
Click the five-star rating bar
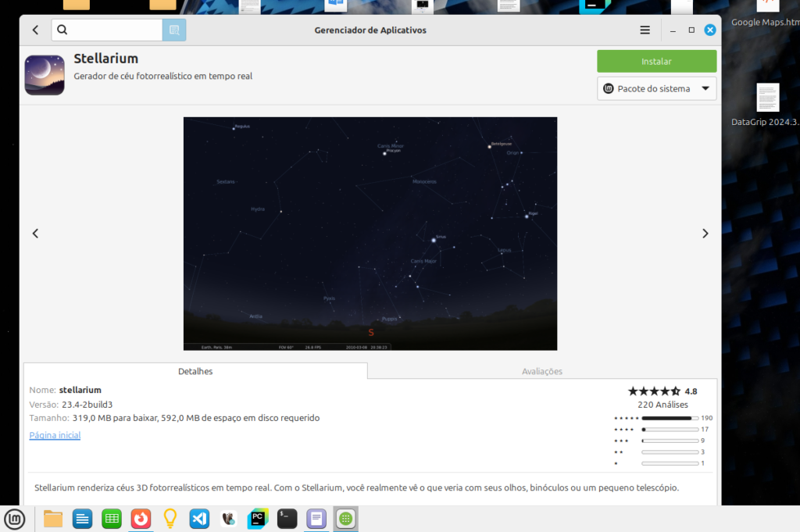(670, 418)
